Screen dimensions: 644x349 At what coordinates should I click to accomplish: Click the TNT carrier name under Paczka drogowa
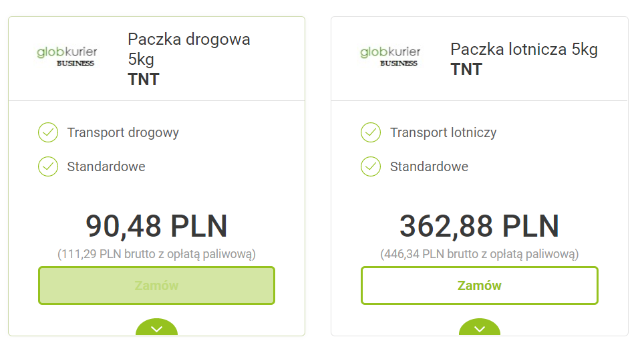144,79
